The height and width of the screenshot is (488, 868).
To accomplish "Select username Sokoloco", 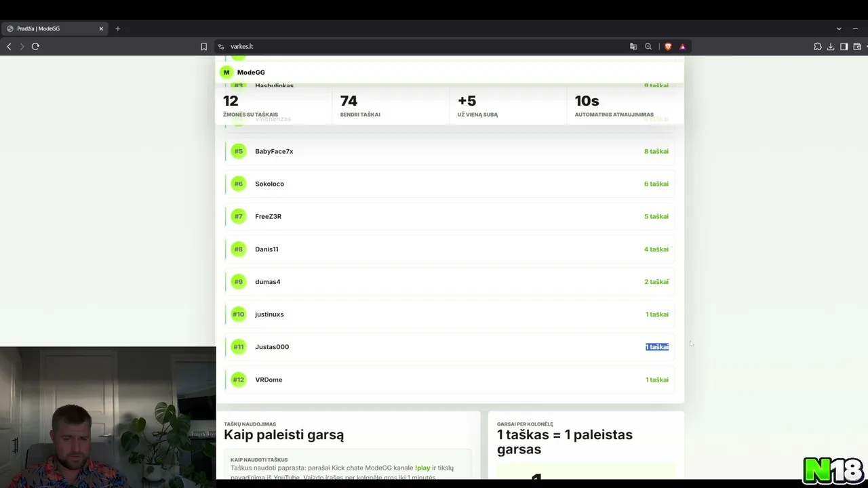I will click(269, 184).
